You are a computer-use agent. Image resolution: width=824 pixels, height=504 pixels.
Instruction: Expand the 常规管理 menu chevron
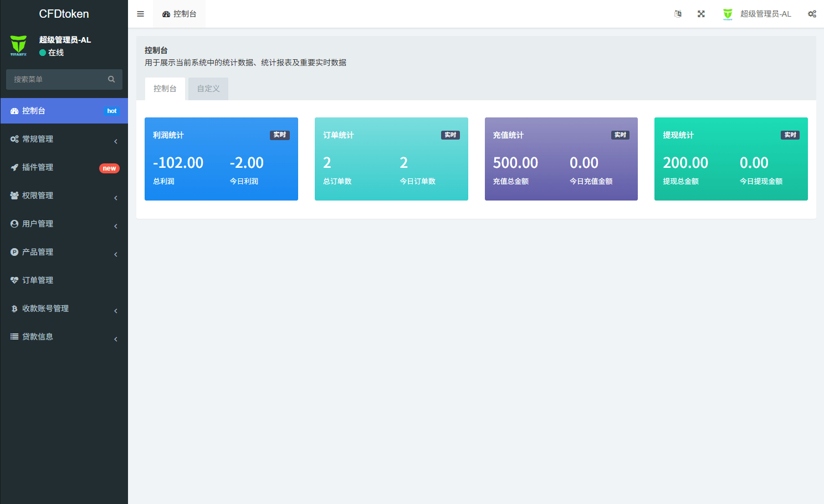[115, 141]
